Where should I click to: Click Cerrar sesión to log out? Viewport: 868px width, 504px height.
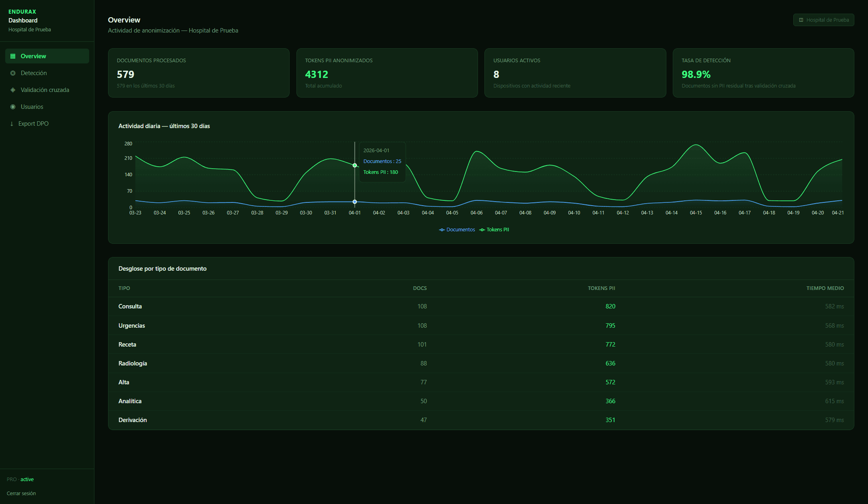(x=21, y=493)
